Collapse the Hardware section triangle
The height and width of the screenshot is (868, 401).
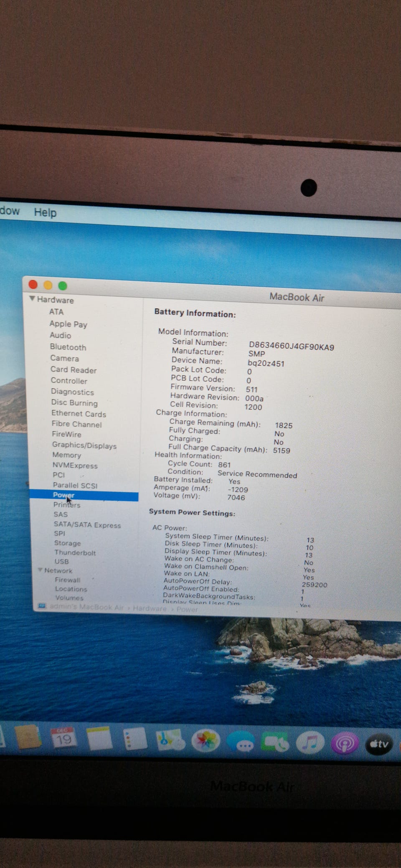(32, 299)
